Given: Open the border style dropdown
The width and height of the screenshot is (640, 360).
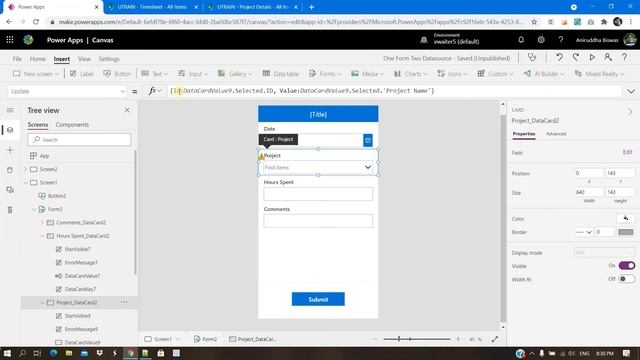Looking at the screenshot, I should [x=584, y=232].
